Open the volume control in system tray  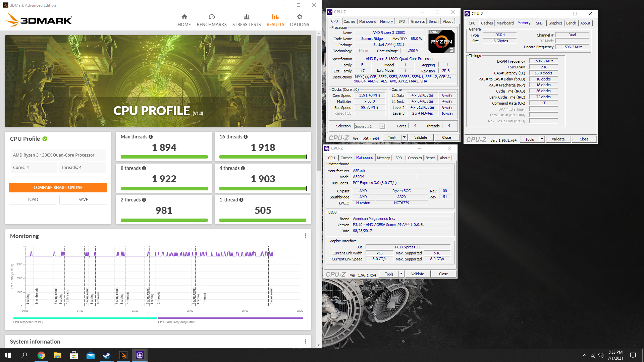point(600,355)
